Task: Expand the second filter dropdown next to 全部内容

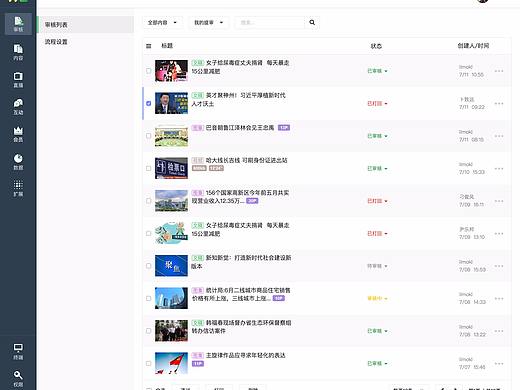Action: tap(209, 22)
